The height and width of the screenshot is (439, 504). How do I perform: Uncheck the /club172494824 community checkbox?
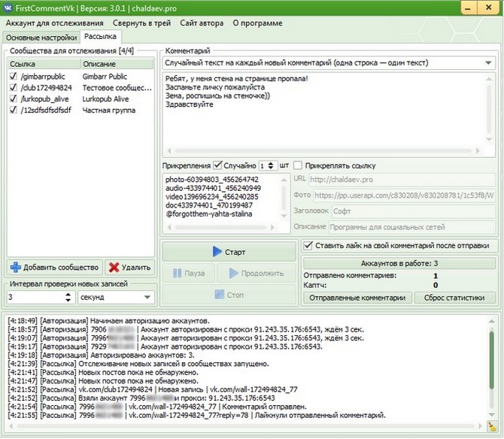[14, 88]
